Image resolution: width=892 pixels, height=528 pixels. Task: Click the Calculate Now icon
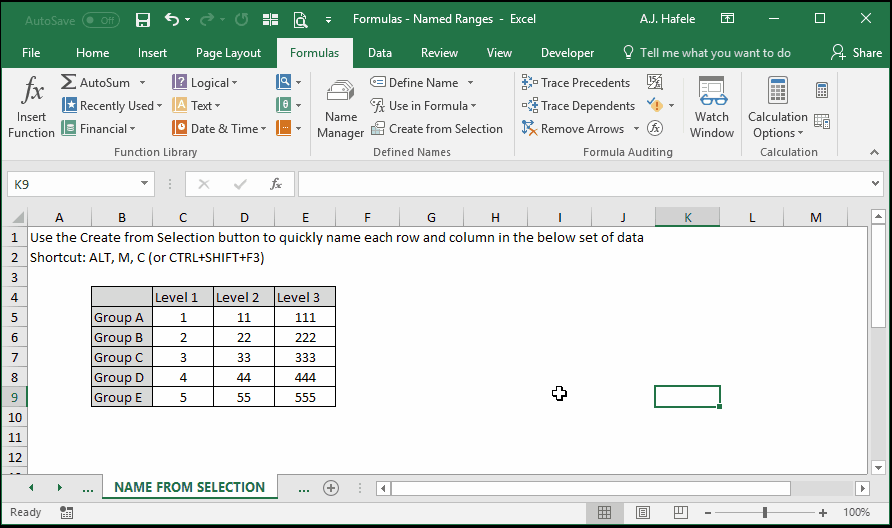[x=821, y=90]
